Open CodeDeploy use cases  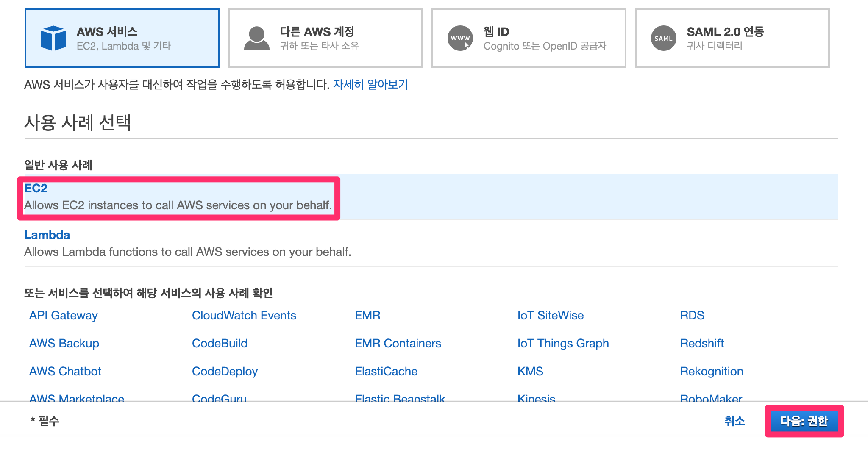coord(225,371)
